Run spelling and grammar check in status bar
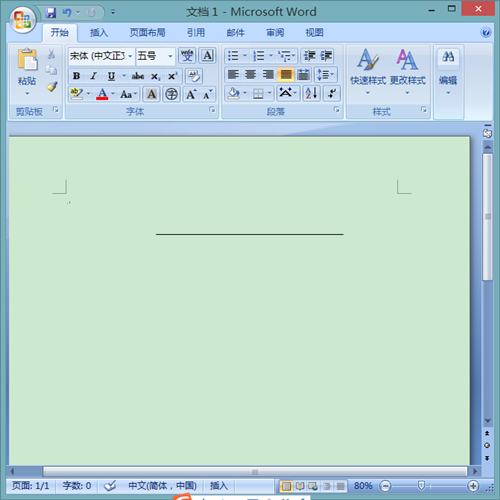500x500 pixels. tap(110, 486)
